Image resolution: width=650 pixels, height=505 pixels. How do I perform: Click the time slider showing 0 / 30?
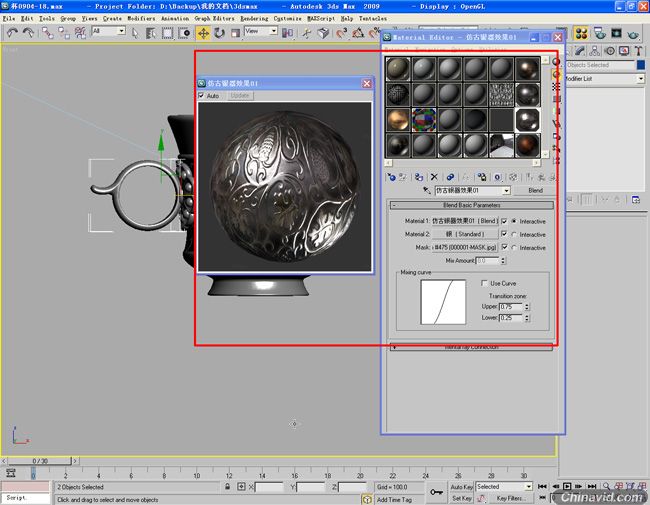[x=40, y=461]
